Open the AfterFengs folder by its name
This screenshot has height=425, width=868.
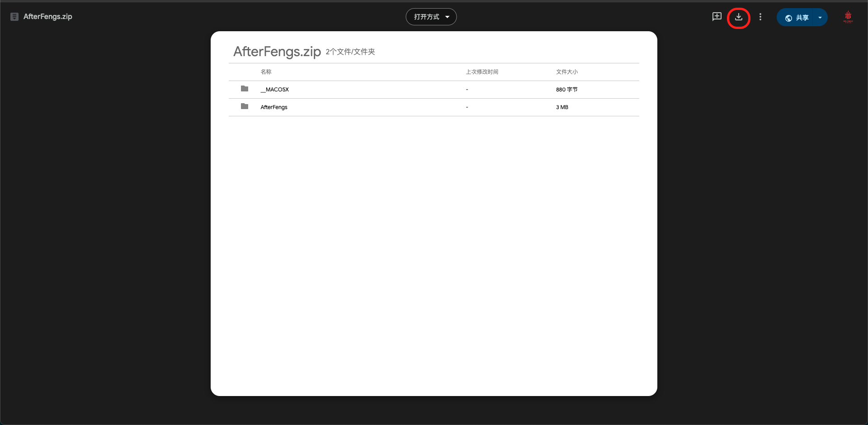click(274, 107)
